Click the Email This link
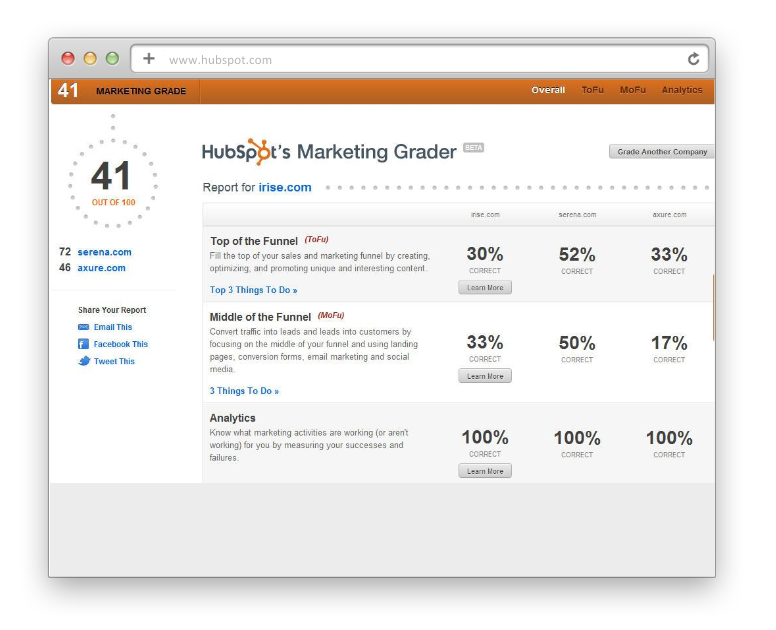The width and height of the screenshot is (776, 630). click(113, 327)
